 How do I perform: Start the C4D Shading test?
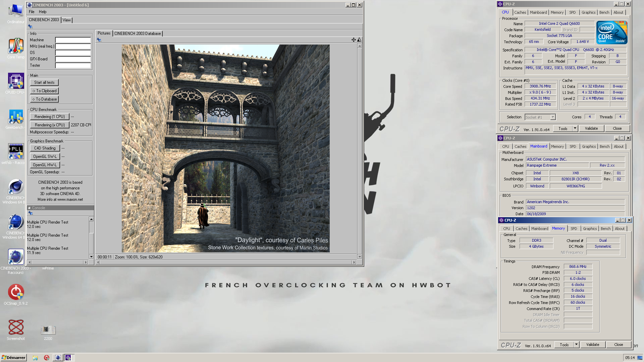point(45,148)
